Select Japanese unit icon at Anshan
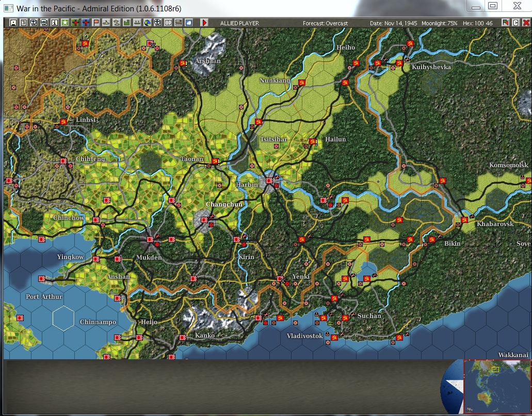This screenshot has width=532, height=416. pos(118,259)
